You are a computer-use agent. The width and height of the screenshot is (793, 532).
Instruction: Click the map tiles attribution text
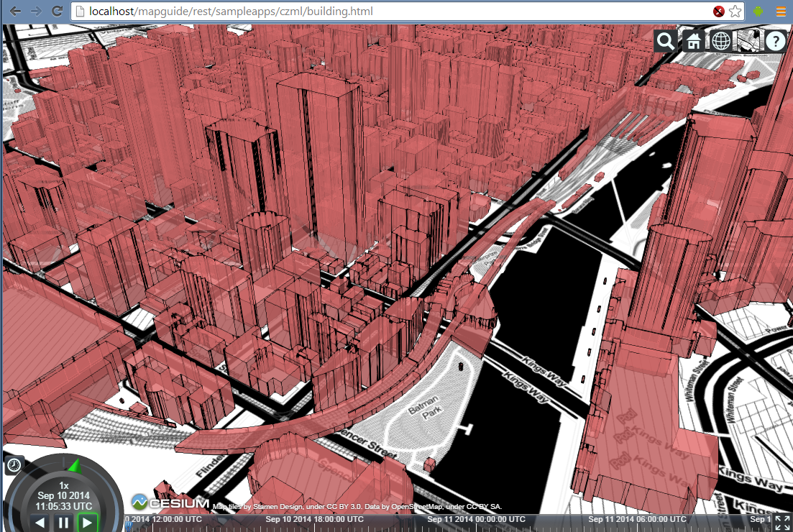[x=357, y=506]
